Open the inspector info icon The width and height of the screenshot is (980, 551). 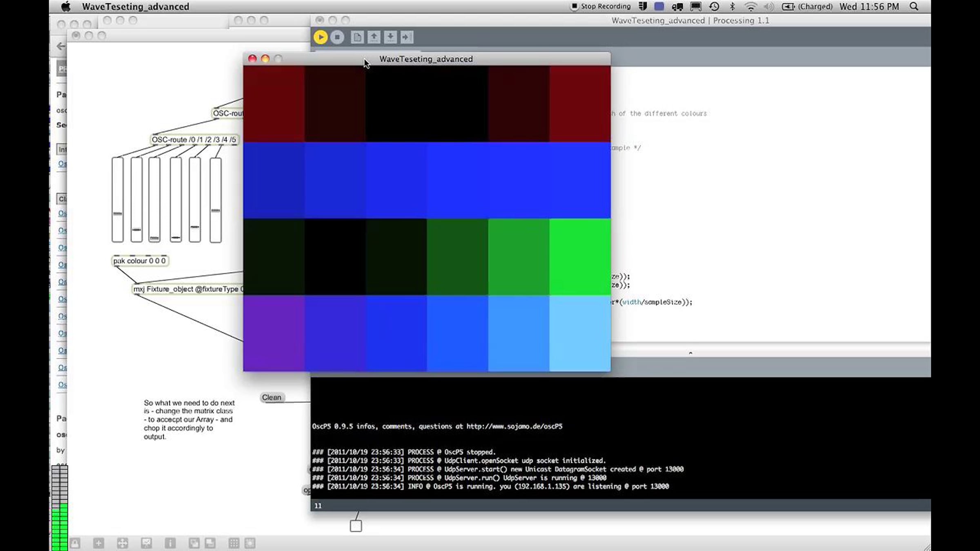(170, 543)
